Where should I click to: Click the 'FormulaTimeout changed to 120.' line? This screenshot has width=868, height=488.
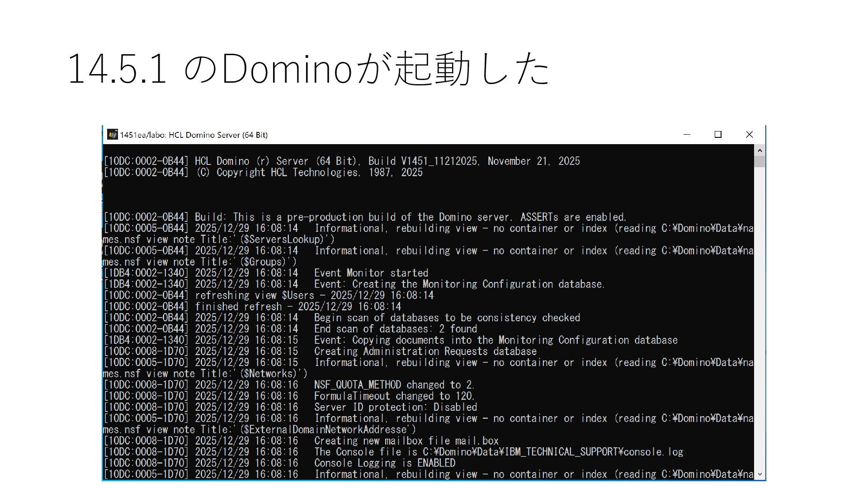click(394, 396)
